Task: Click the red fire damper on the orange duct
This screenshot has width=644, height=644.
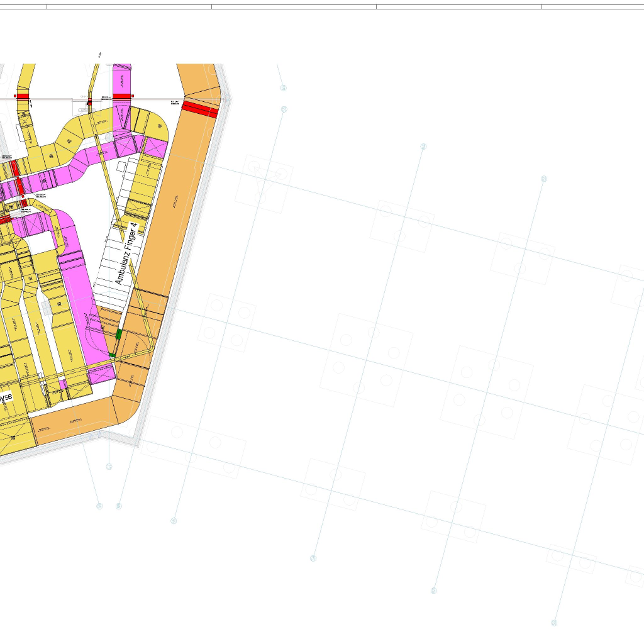Action: (x=200, y=110)
